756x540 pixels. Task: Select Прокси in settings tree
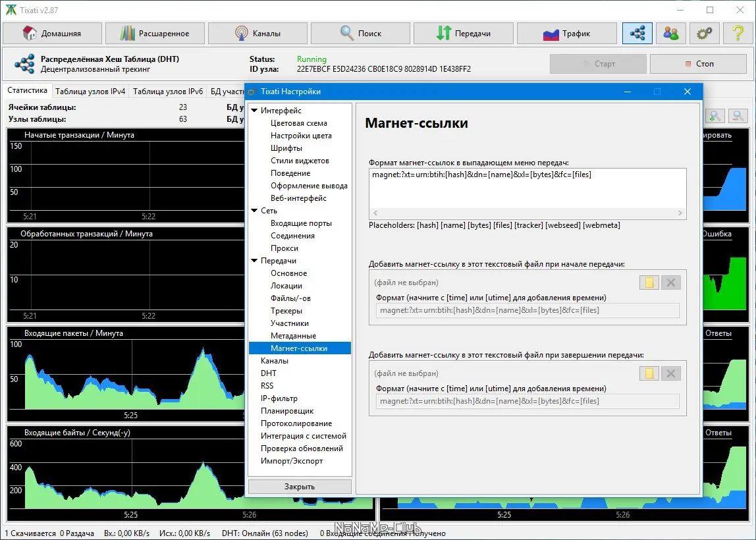click(x=284, y=248)
